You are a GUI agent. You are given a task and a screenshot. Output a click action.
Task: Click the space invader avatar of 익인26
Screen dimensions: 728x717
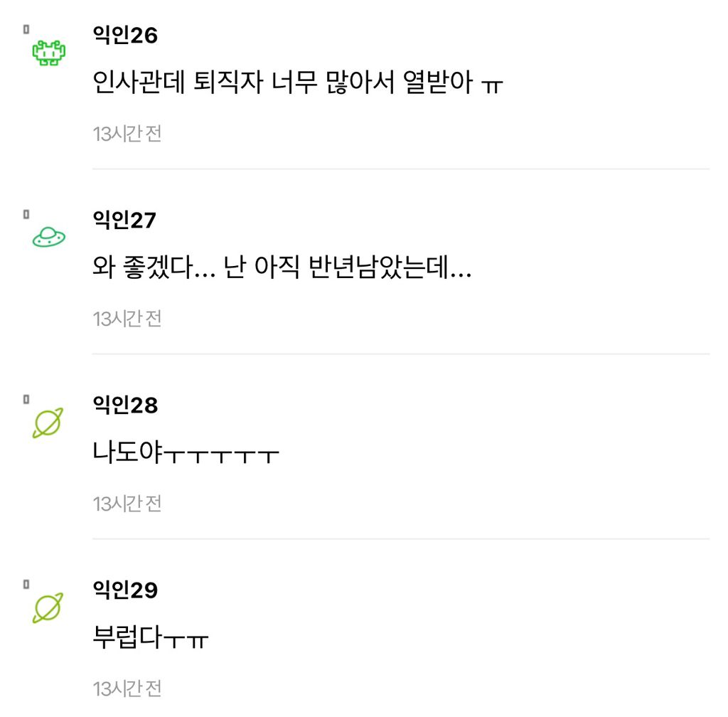pos(49,53)
